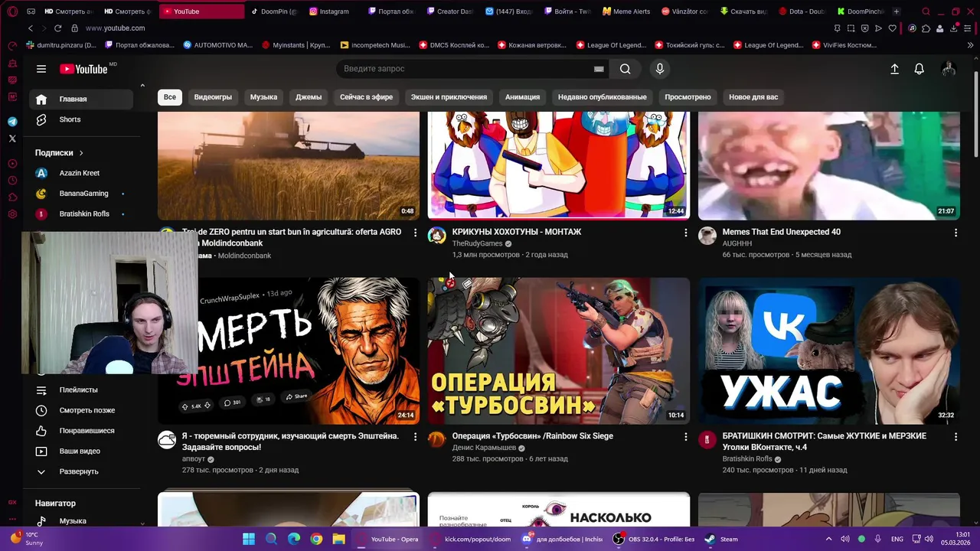This screenshot has height=551, width=980.
Task: Open Понравившиеся liked videos
Action: click(x=81, y=431)
